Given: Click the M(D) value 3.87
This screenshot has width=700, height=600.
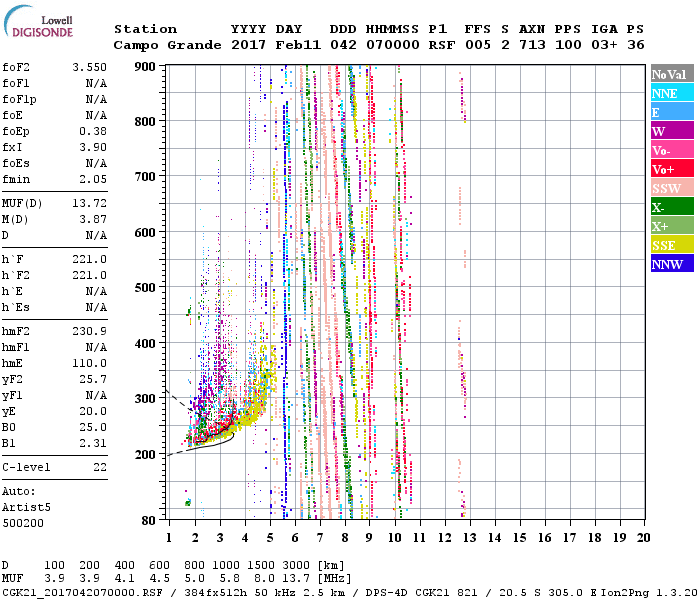Looking at the screenshot, I should (93, 220).
